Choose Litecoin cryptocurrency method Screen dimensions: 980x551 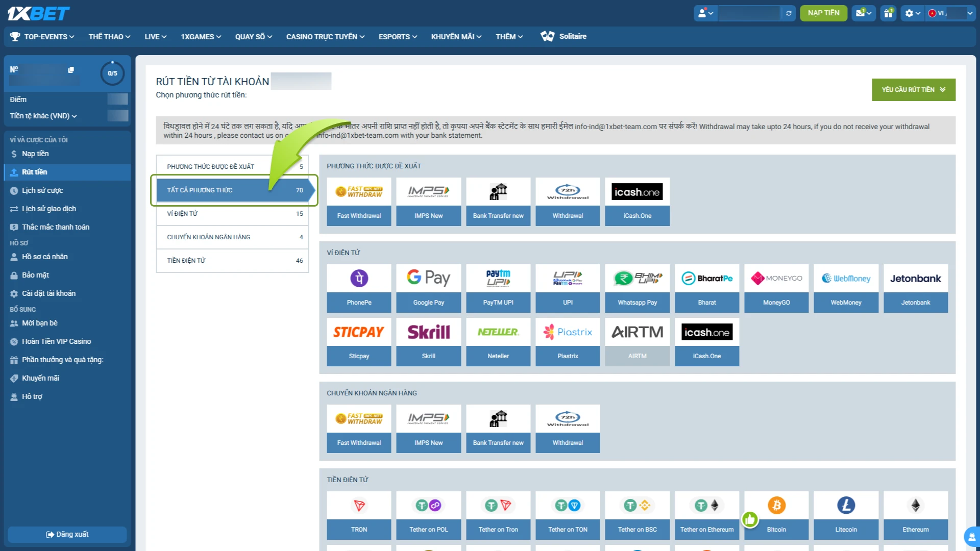[x=846, y=515]
